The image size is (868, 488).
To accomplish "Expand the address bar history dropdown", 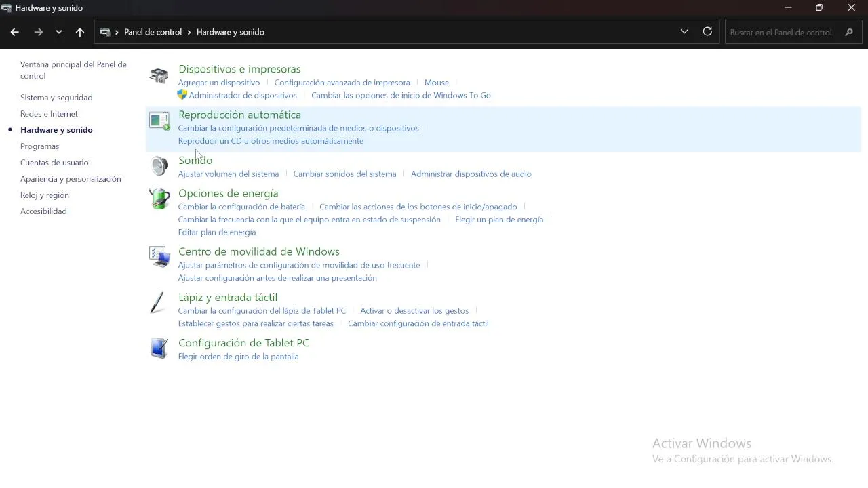I will (684, 32).
